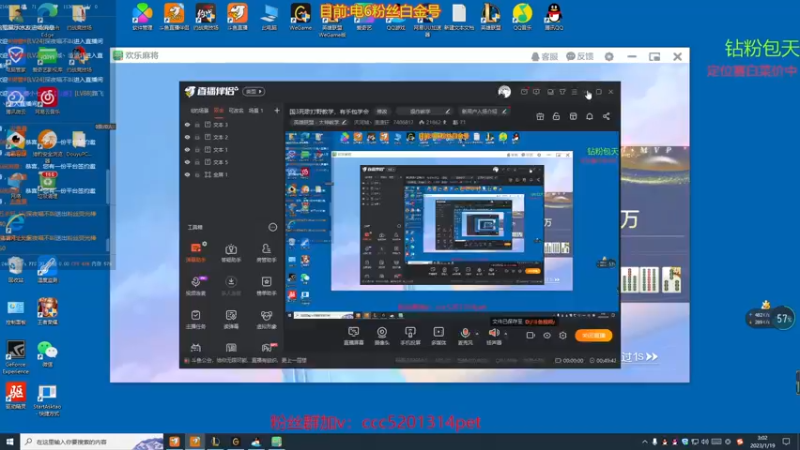Mute the speaker icon
The width and height of the screenshot is (800, 450).
(x=493, y=333)
